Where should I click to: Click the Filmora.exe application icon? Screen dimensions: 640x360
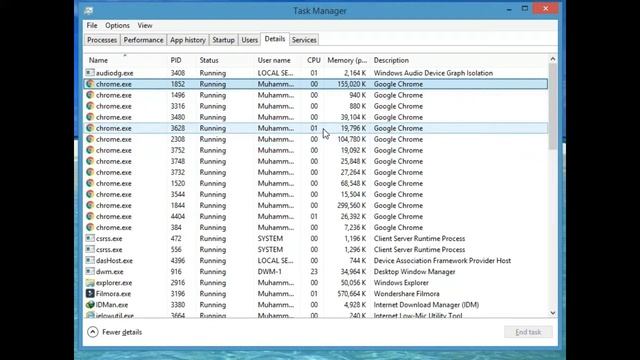tap(90, 293)
